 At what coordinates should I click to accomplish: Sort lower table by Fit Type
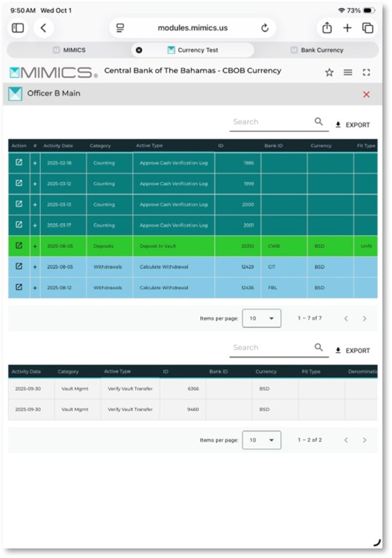311,371
